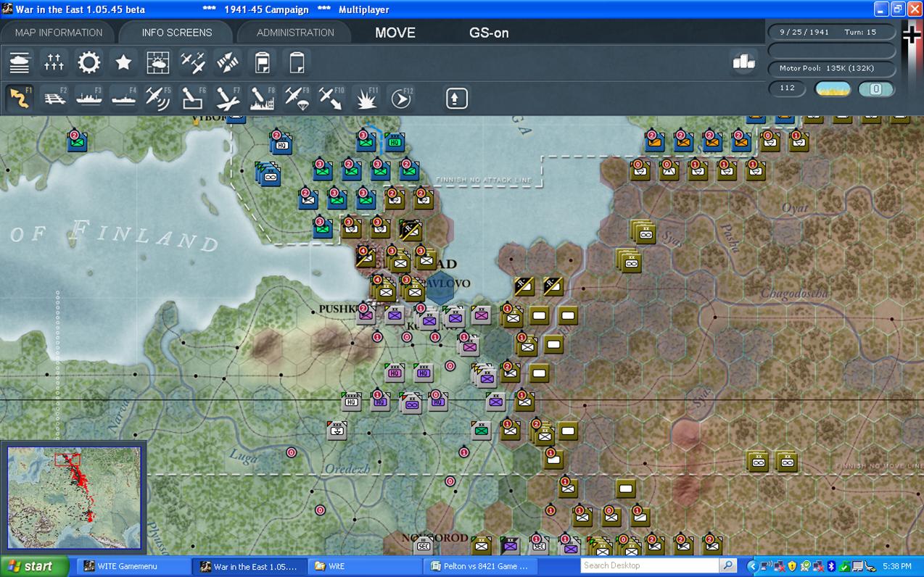Click the 112 admin points display
924x577 pixels.
click(x=788, y=88)
